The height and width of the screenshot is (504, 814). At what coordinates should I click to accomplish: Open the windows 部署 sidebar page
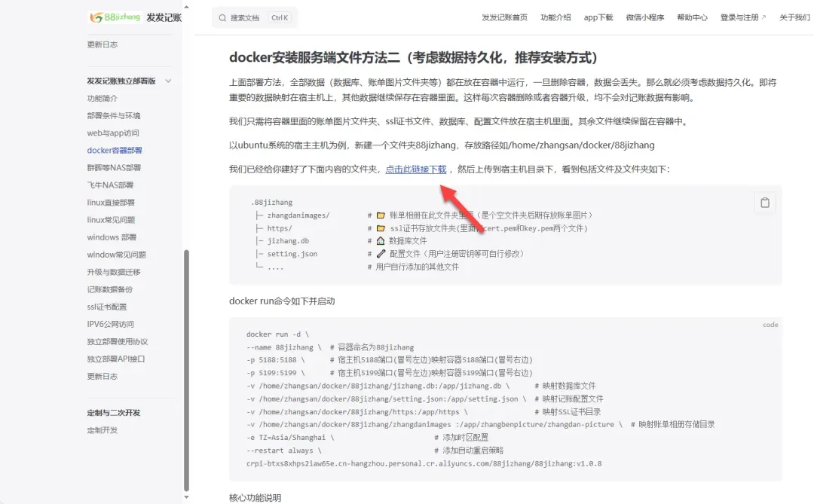(x=112, y=237)
